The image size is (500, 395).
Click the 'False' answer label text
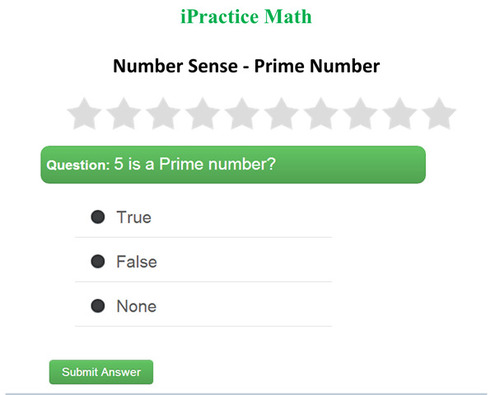point(137,262)
